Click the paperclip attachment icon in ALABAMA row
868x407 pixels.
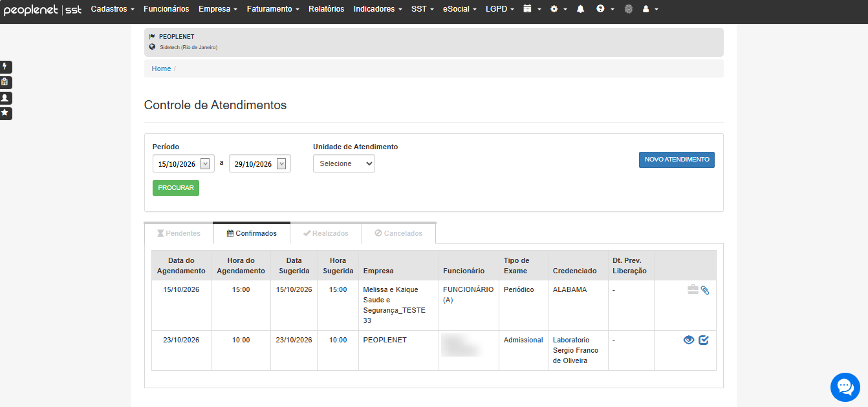pyautogui.click(x=705, y=290)
